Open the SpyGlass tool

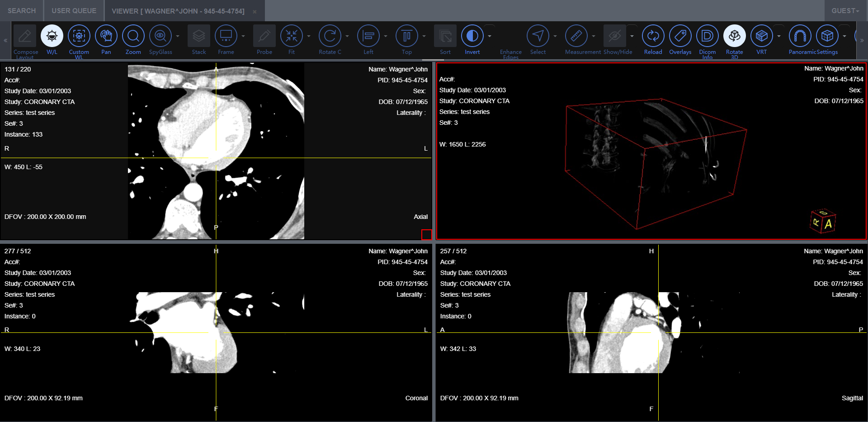(161, 36)
